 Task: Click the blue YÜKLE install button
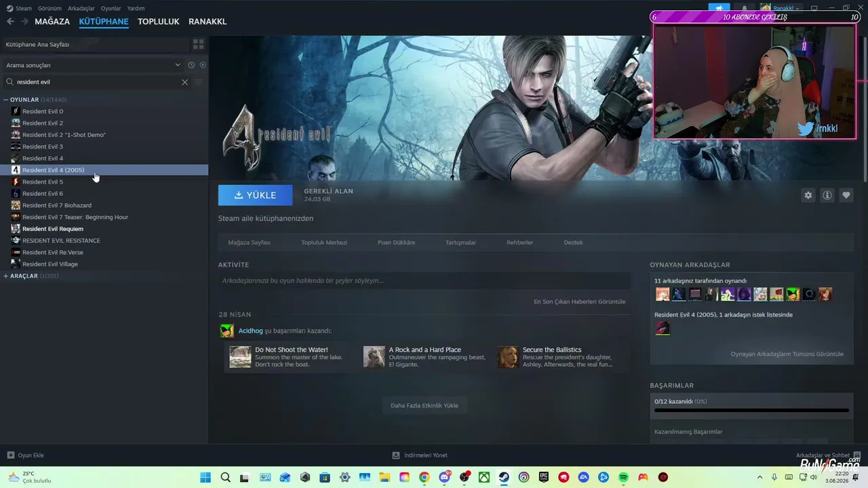pos(256,195)
